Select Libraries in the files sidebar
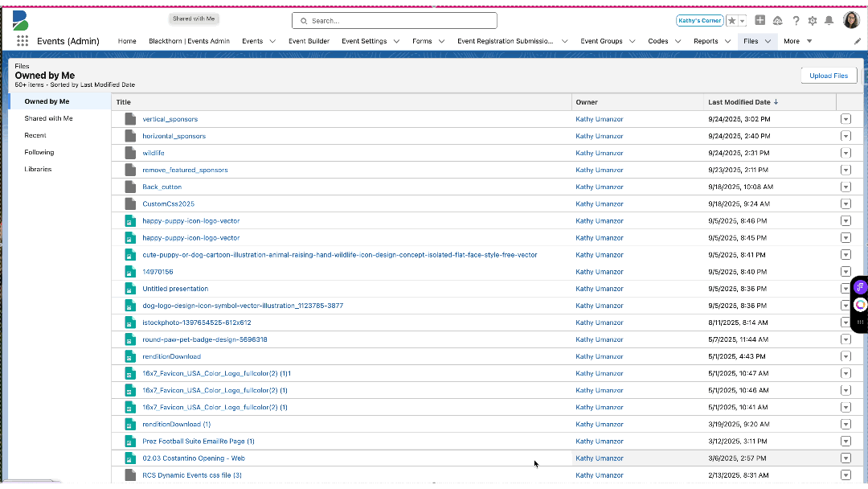The image size is (868, 489). pyautogui.click(x=38, y=169)
